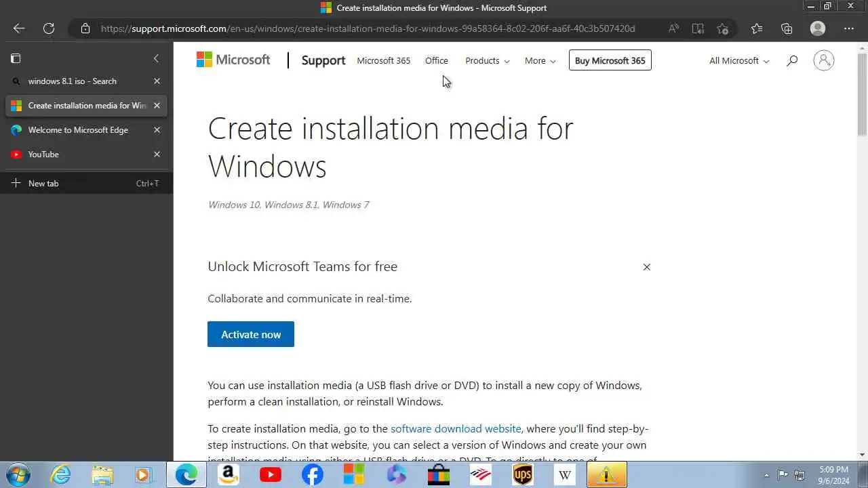Dismiss the Teams promotion banner

tap(646, 267)
